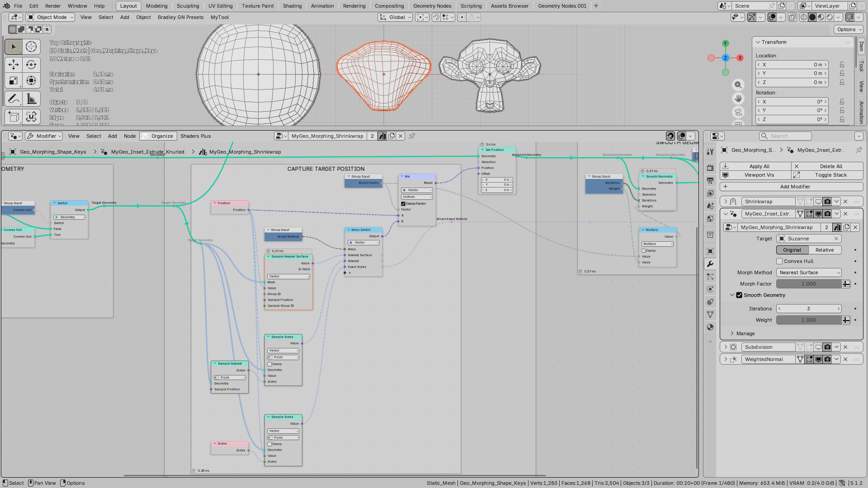Activate the Annotate pencil tool
The image size is (868, 488).
tap(14, 99)
